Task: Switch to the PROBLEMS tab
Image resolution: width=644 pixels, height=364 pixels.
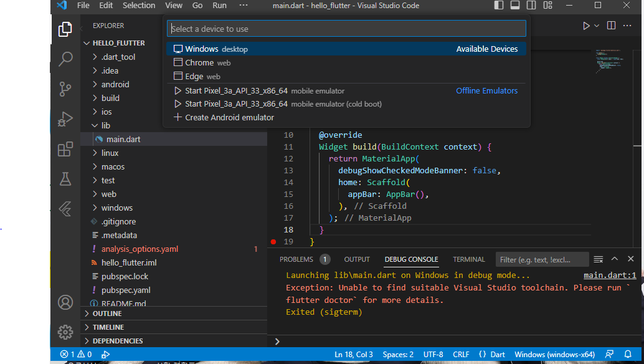Action: tap(296, 259)
